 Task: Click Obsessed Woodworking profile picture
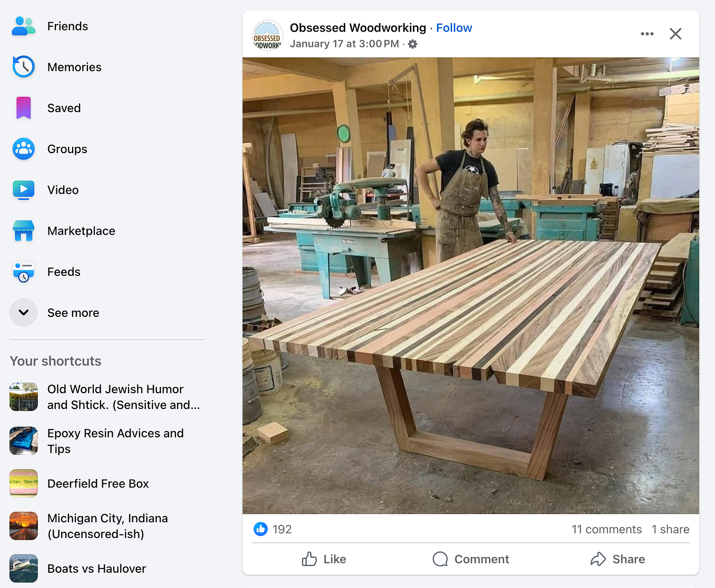pos(267,35)
